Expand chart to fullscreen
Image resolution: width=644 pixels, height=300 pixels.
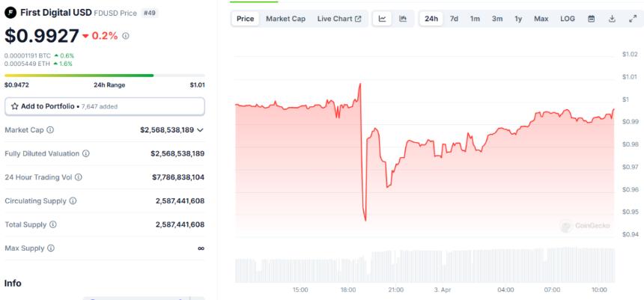633,19
